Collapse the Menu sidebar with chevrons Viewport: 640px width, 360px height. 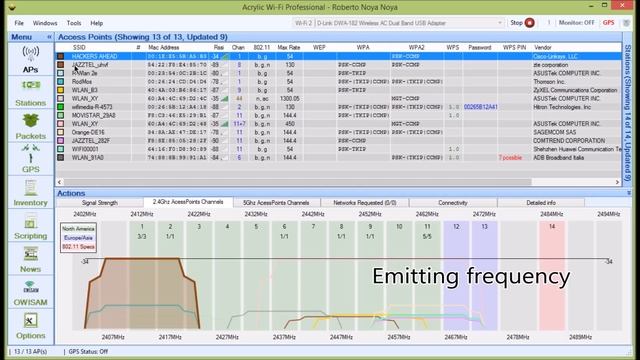pyautogui.click(x=49, y=37)
